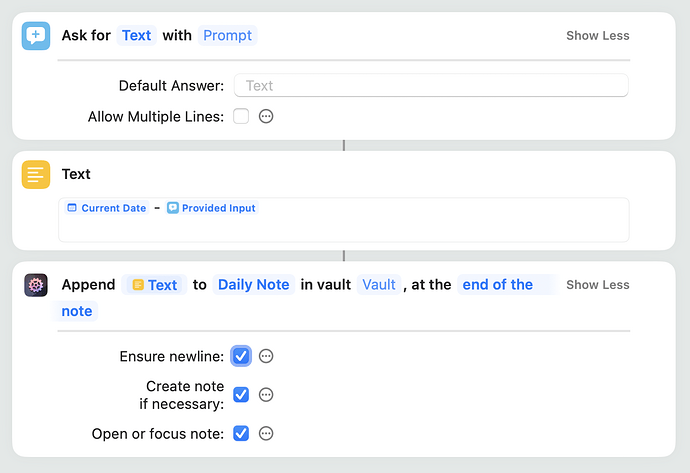This screenshot has height=473, width=690.
Task: Change the input type from Text
Action: 136,36
